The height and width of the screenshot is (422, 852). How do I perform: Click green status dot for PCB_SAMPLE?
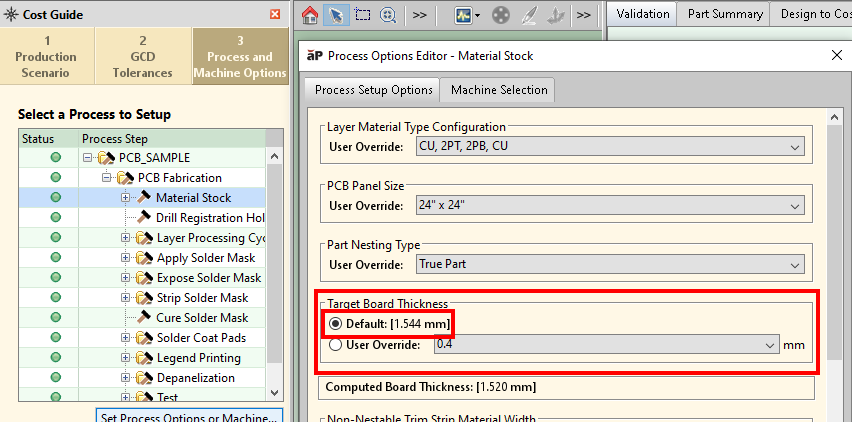(55, 158)
